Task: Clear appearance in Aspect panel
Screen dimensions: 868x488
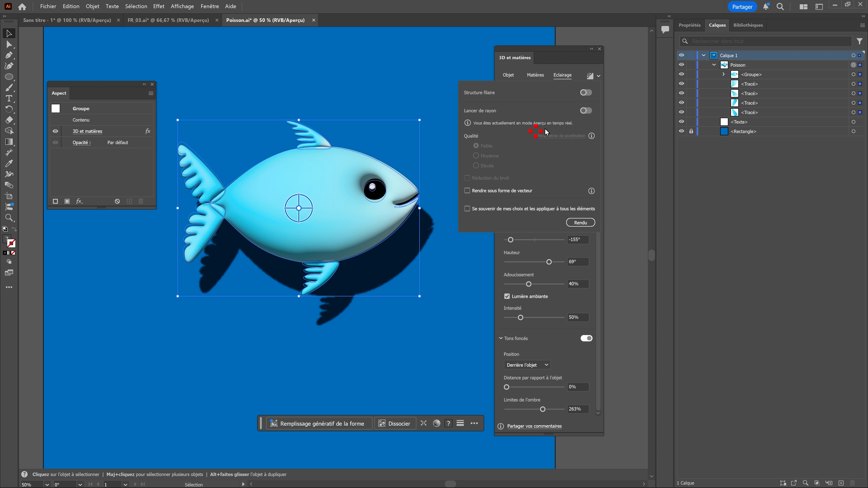Action: (117, 201)
